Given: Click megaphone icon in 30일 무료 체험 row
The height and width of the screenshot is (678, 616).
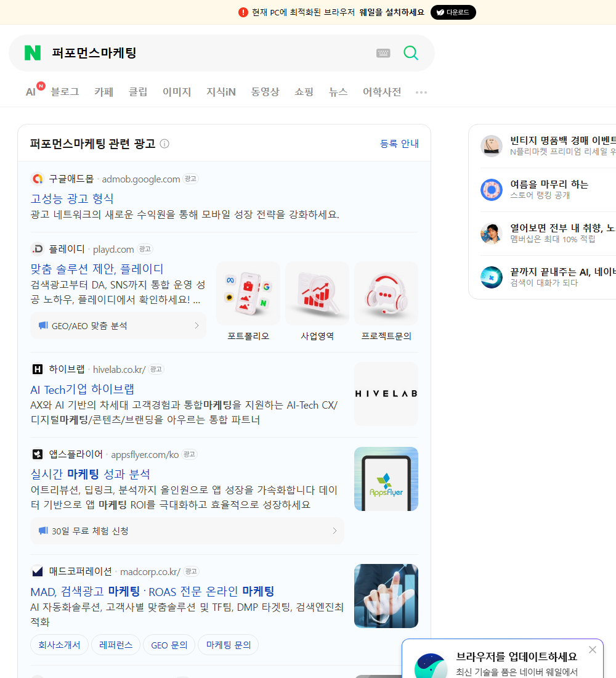Looking at the screenshot, I should (43, 531).
